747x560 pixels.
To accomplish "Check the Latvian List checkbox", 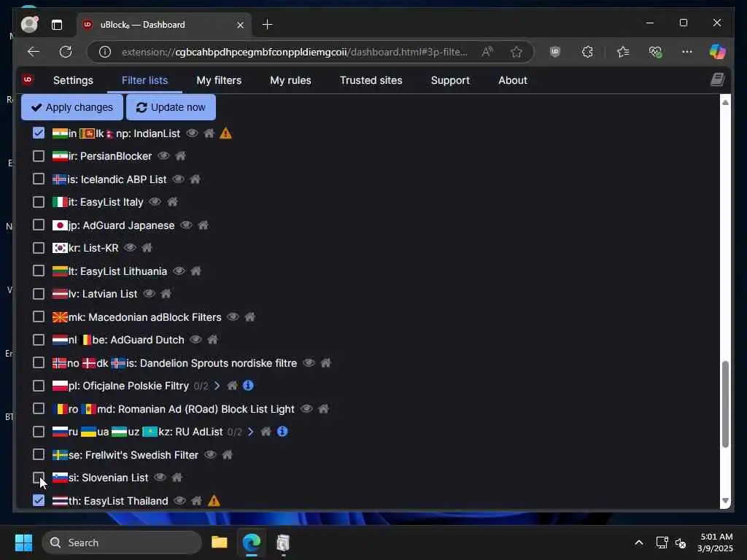I will click(x=39, y=294).
